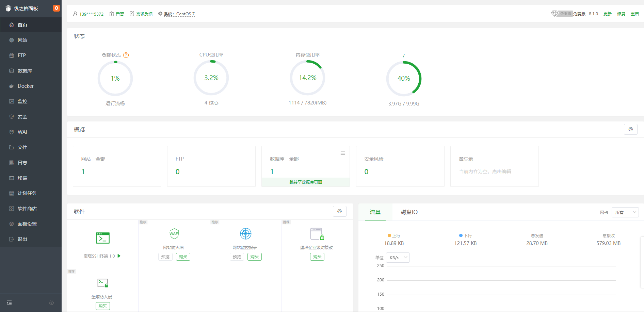Click the question mark icon beside 负载状态

(126, 55)
